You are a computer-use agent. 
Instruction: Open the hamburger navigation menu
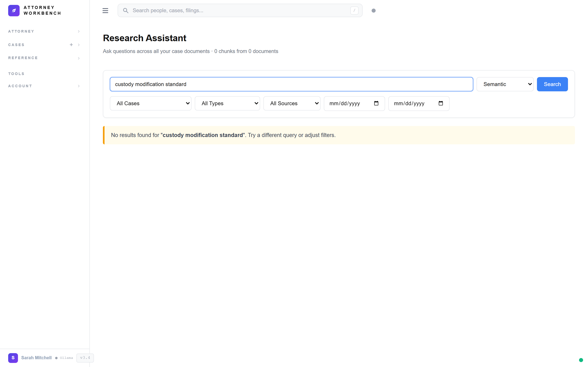pos(105,10)
